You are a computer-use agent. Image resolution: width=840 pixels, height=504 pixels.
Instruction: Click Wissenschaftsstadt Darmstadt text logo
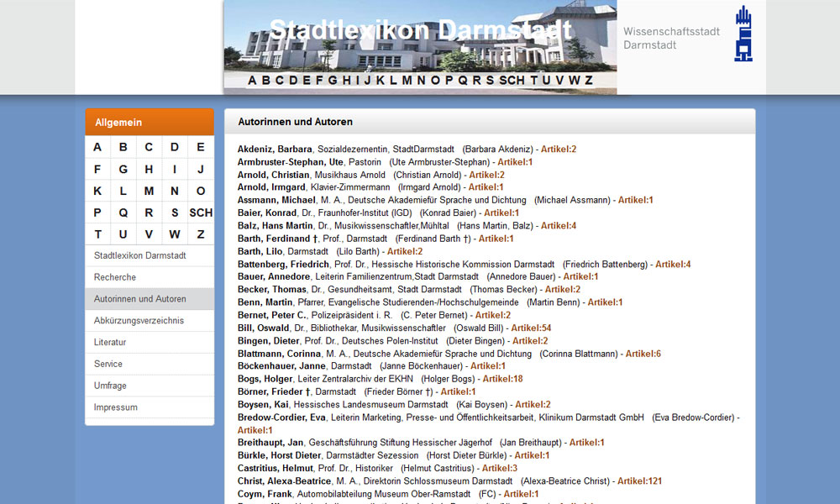(671, 38)
